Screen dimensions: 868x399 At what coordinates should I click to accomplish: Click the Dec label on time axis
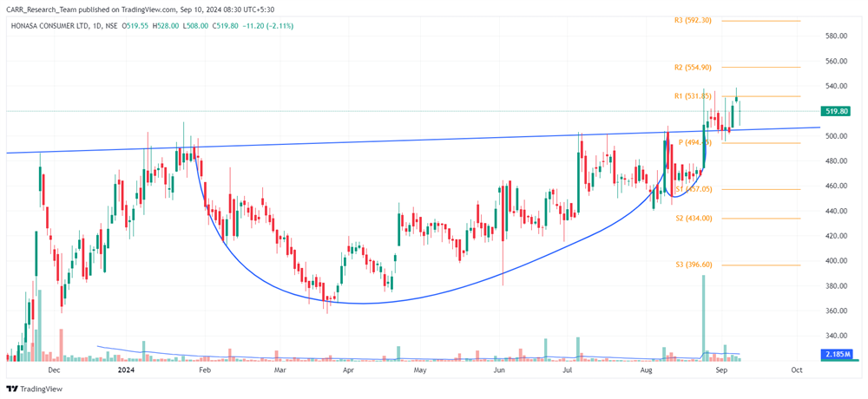[x=54, y=369]
